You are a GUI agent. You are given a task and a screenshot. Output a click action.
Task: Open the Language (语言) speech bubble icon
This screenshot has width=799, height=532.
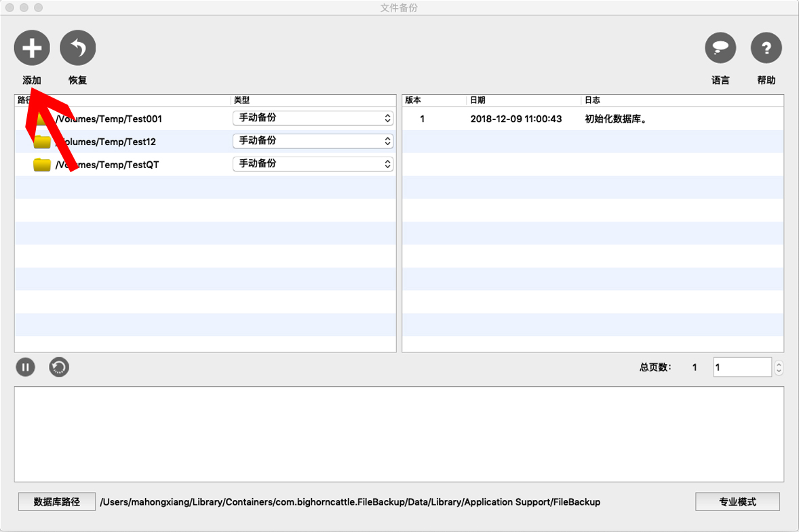[720, 48]
